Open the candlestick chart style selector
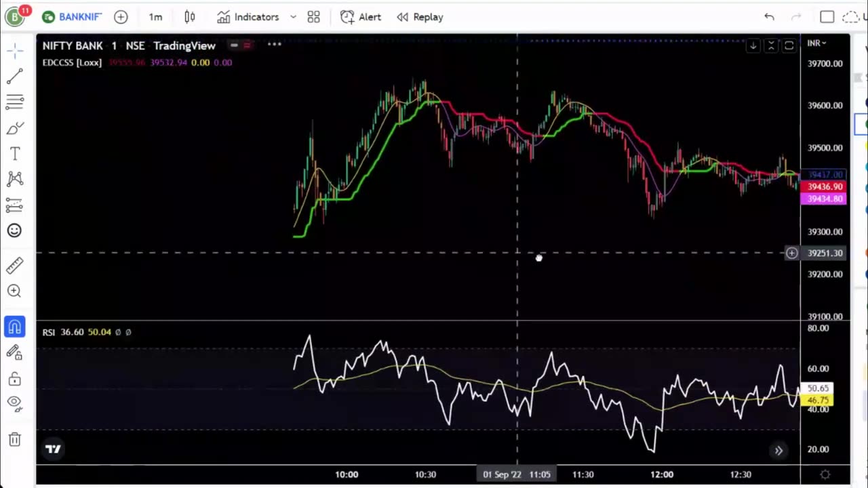This screenshot has height=488, width=868. pos(190,17)
